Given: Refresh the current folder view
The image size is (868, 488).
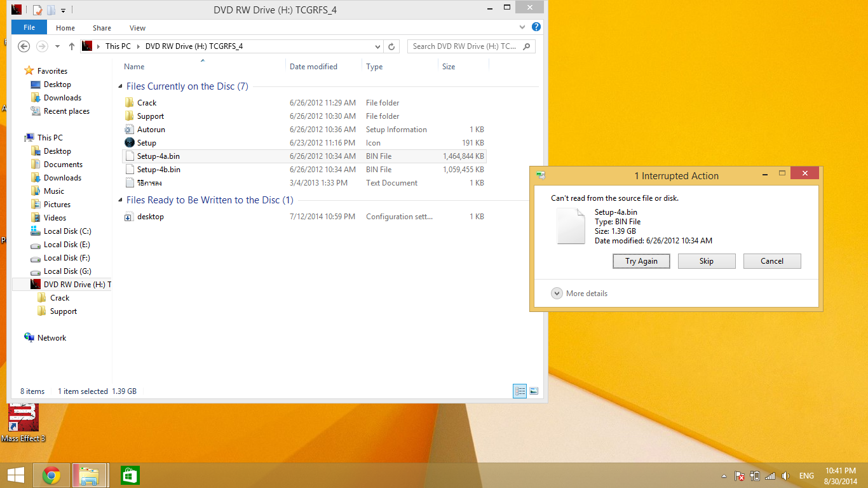Looking at the screenshot, I should (392, 46).
